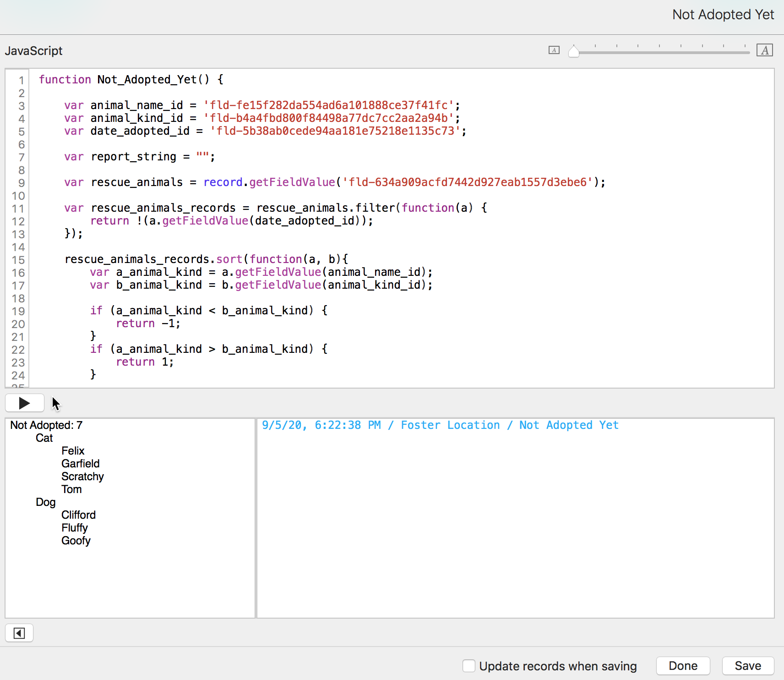Click the if a_animal_kind < b_animal_kind line
Viewport: 784px width, 680px height.
click(x=209, y=311)
